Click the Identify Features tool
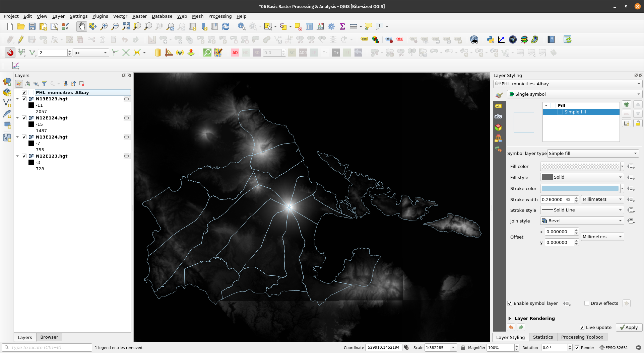 click(241, 26)
